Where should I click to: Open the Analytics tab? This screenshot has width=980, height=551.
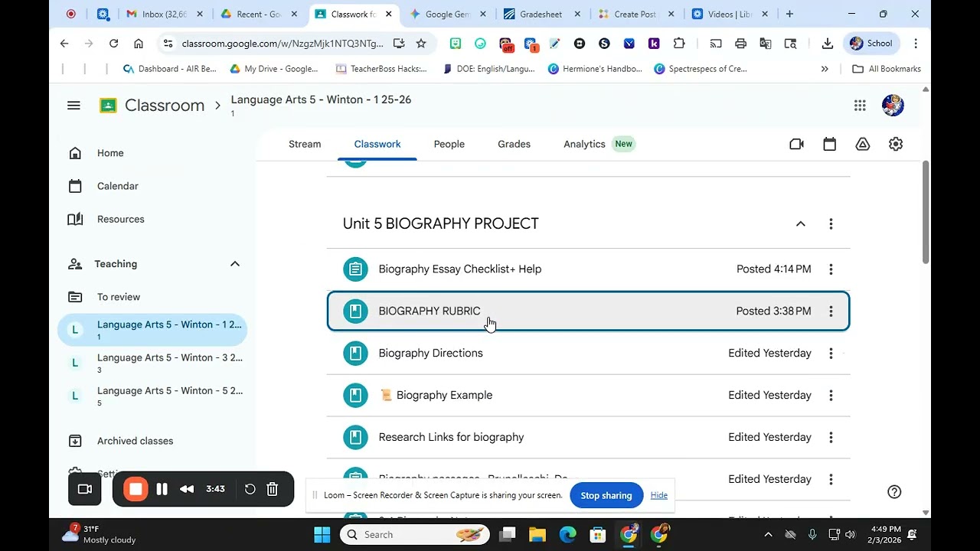point(584,144)
